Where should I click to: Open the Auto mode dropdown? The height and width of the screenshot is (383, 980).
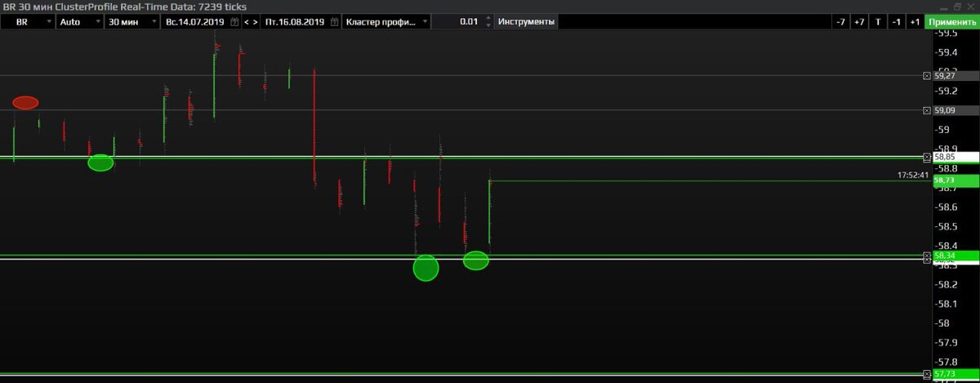pyautogui.click(x=80, y=21)
